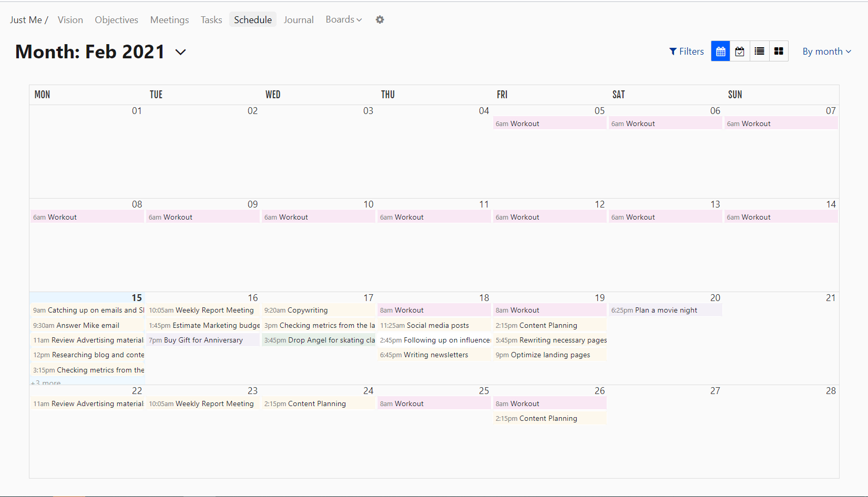
Task: Open the settings gear icon
Action: (x=380, y=19)
